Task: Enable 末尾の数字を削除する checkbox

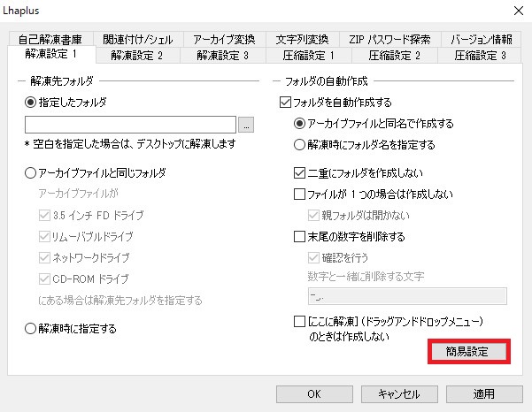Action: click(299, 236)
